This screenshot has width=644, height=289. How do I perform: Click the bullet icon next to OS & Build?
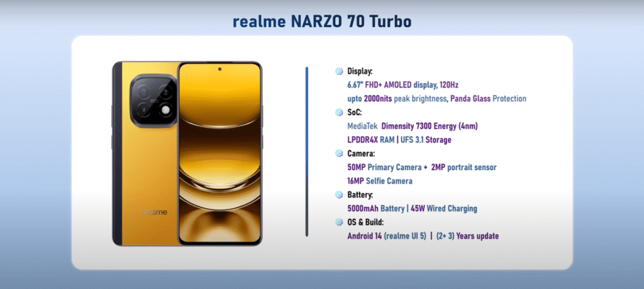pyautogui.click(x=339, y=222)
